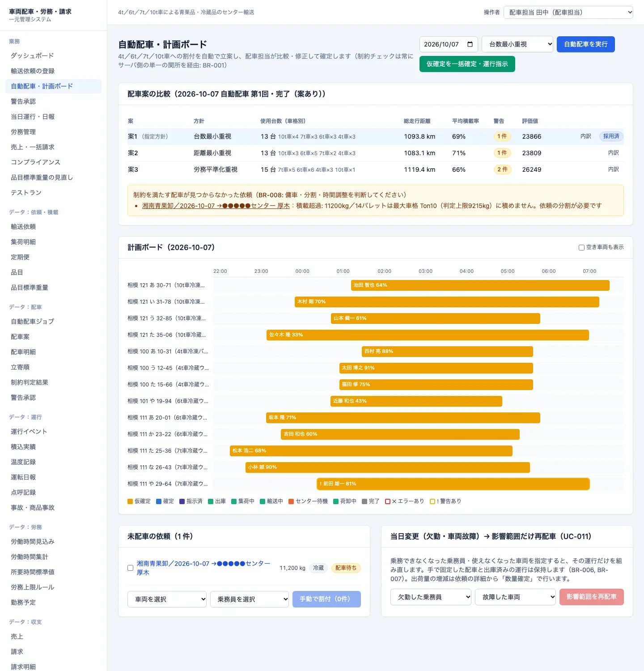Click 影響範囲を再配車 button
This screenshot has height=671, width=644.
[591, 597]
